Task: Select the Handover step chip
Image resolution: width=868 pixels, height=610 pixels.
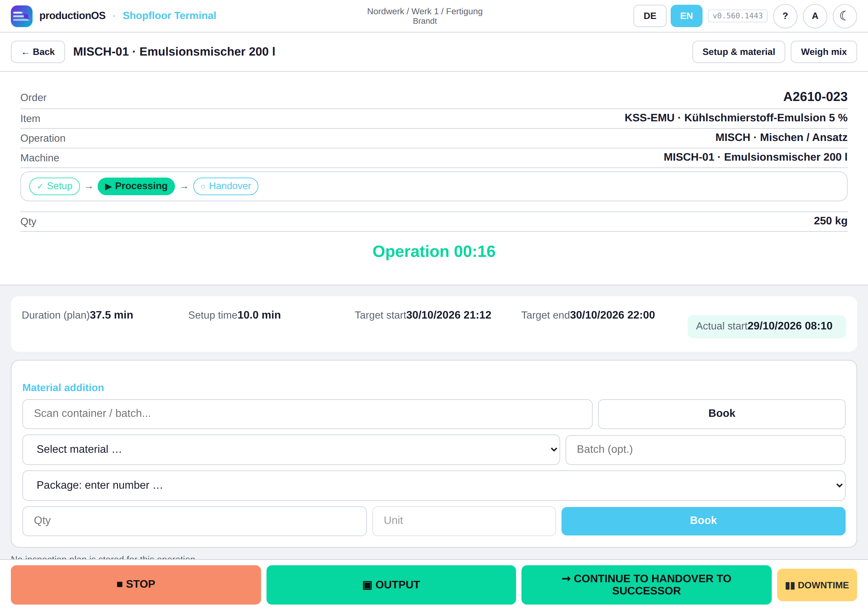Action: [x=226, y=186]
